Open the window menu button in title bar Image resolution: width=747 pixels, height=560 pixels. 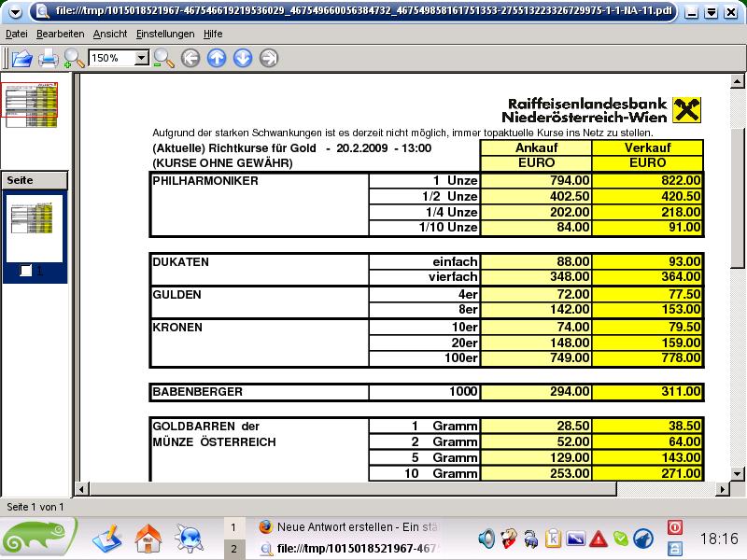[12, 11]
